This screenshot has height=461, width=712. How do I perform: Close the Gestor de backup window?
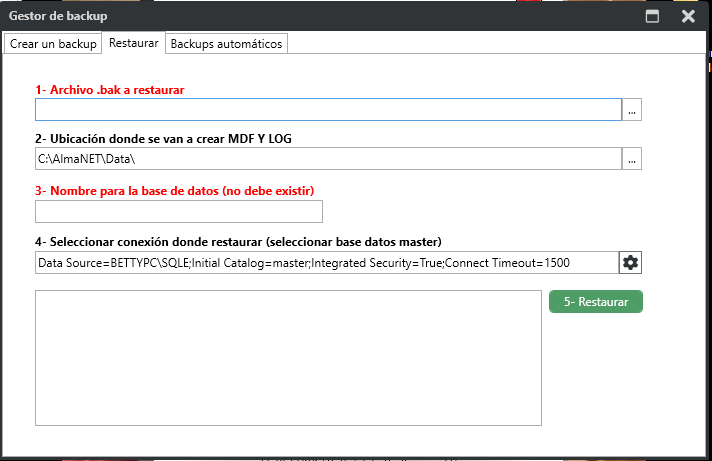[x=688, y=16]
